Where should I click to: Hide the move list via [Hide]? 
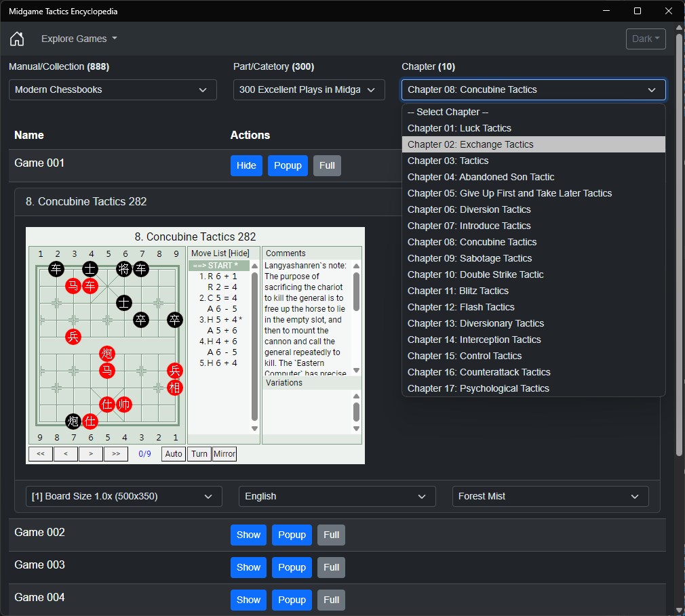pyautogui.click(x=239, y=253)
